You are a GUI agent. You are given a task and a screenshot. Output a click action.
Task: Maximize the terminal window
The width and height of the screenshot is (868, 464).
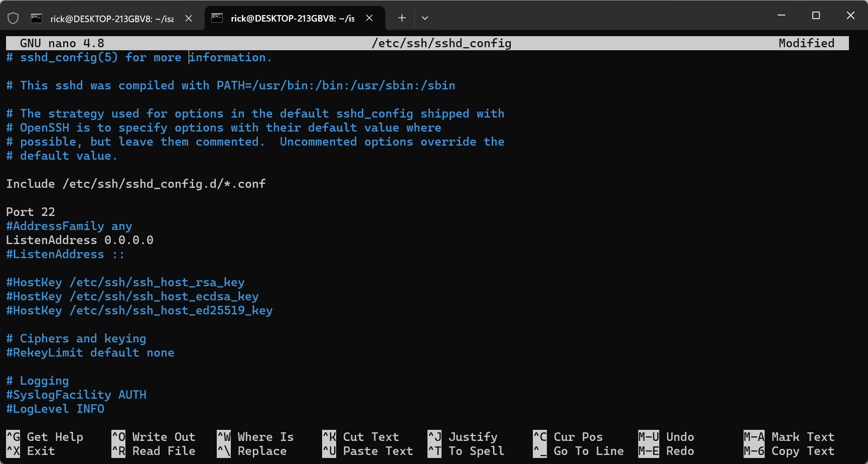click(x=816, y=16)
